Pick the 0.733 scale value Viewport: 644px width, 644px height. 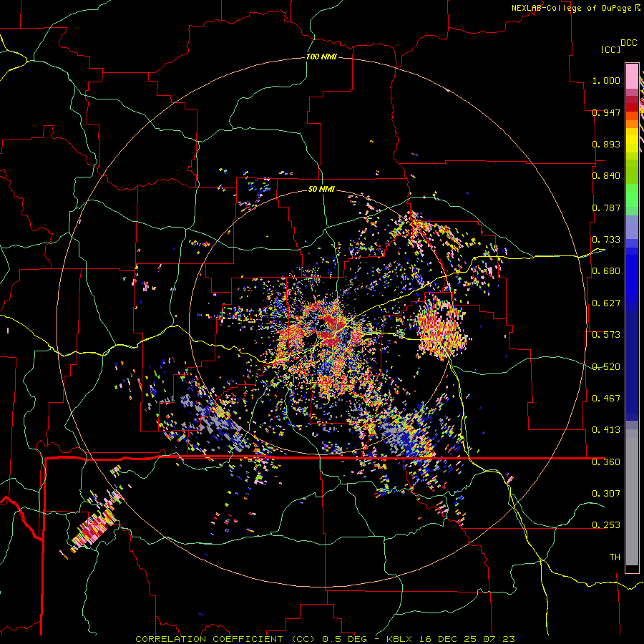coord(606,240)
